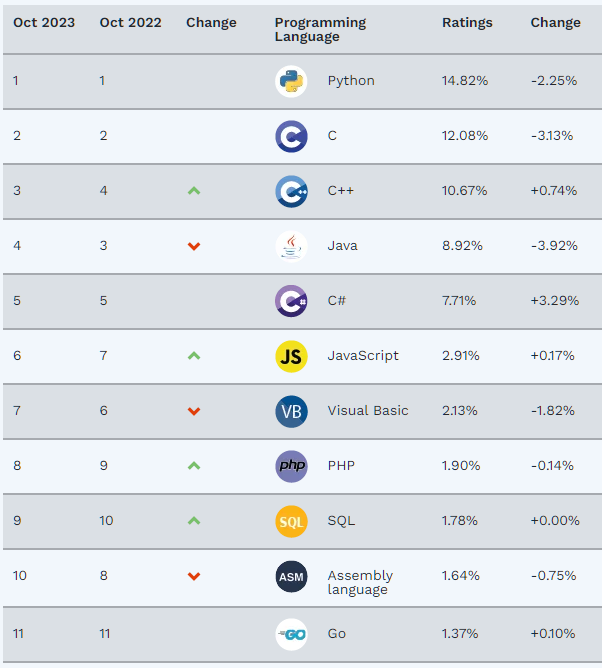Click the Oct 2023 column header
The width and height of the screenshot is (602, 668).
(x=44, y=22)
